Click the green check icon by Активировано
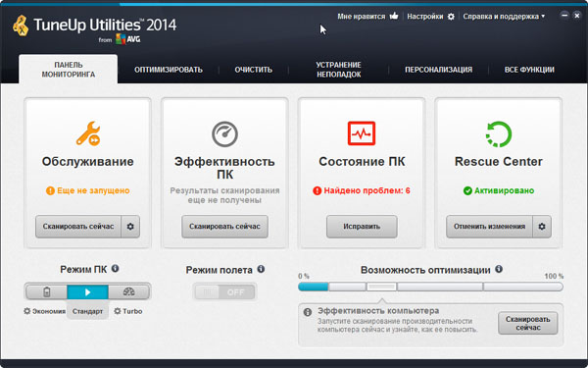 (467, 190)
